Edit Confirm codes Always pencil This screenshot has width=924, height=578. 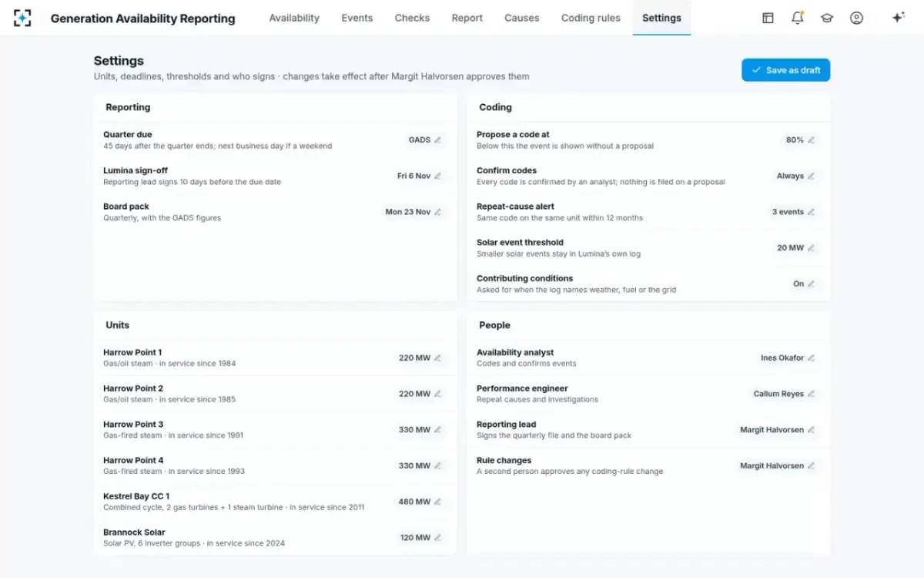coord(811,176)
